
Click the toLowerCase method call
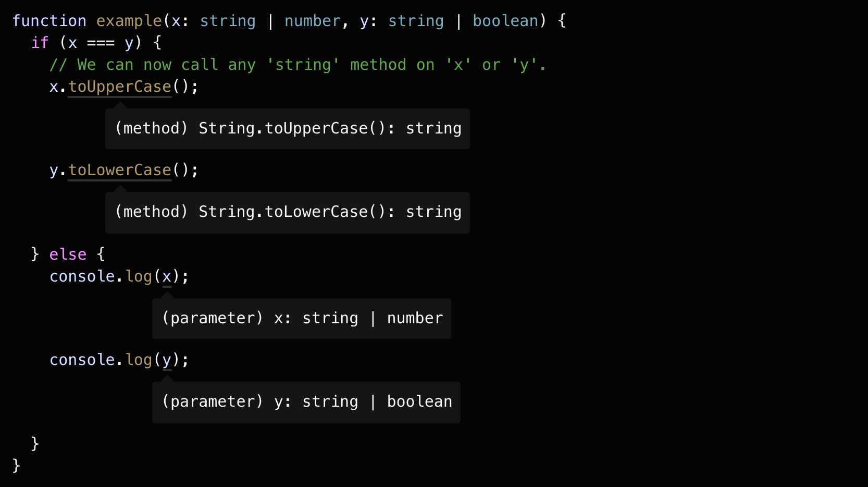pos(120,170)
